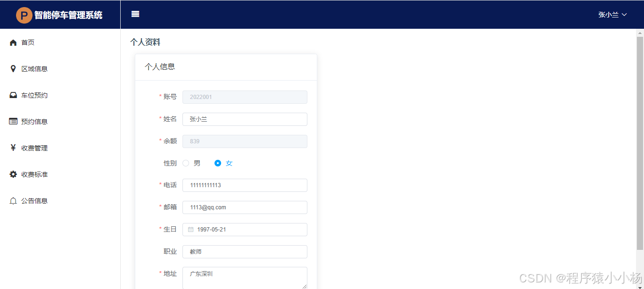
Task: Click the 个人资料 page heading
Action: tap(145, 42)
